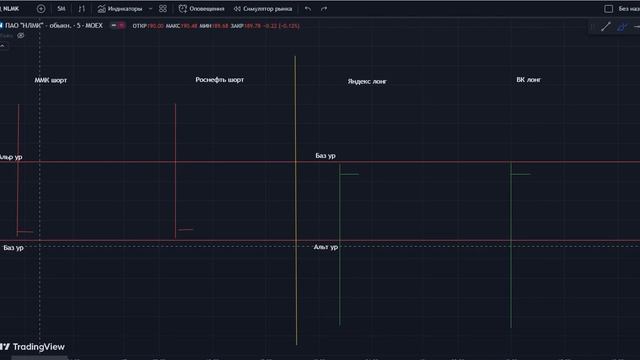Open the NLMK symbol search field
The image size is (640, 360).
[10, 9]
